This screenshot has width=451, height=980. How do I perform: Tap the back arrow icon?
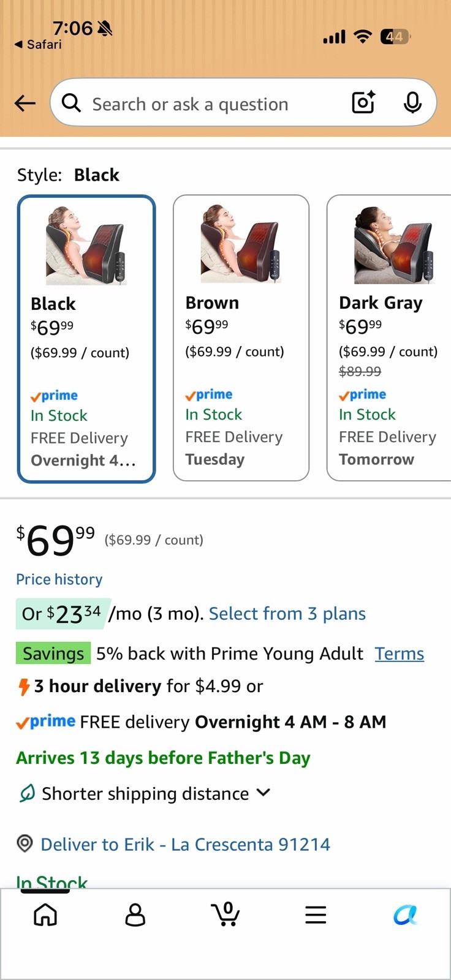click(25, 104)
